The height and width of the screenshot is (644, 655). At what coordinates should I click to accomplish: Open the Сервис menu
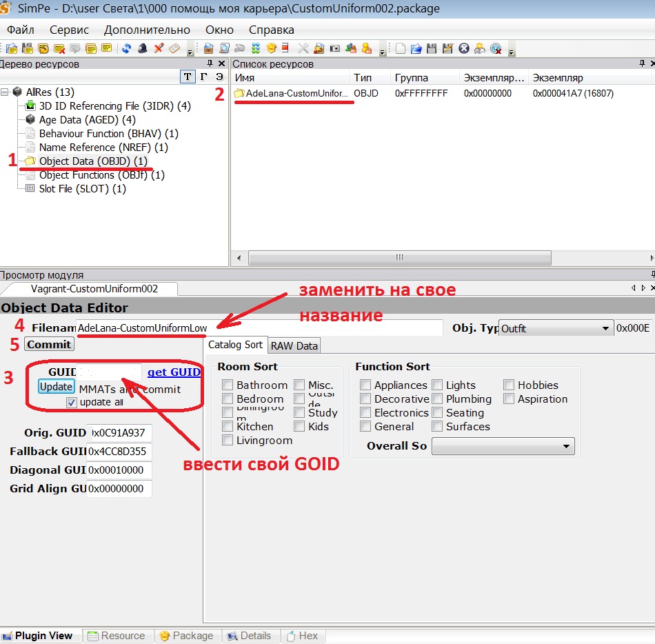pos(69,30)
